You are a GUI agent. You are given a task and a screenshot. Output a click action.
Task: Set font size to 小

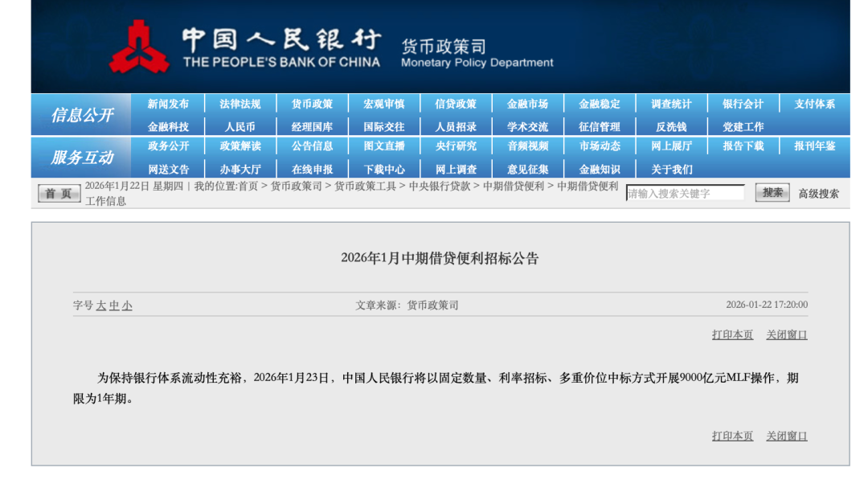click(x=127, y=306)
